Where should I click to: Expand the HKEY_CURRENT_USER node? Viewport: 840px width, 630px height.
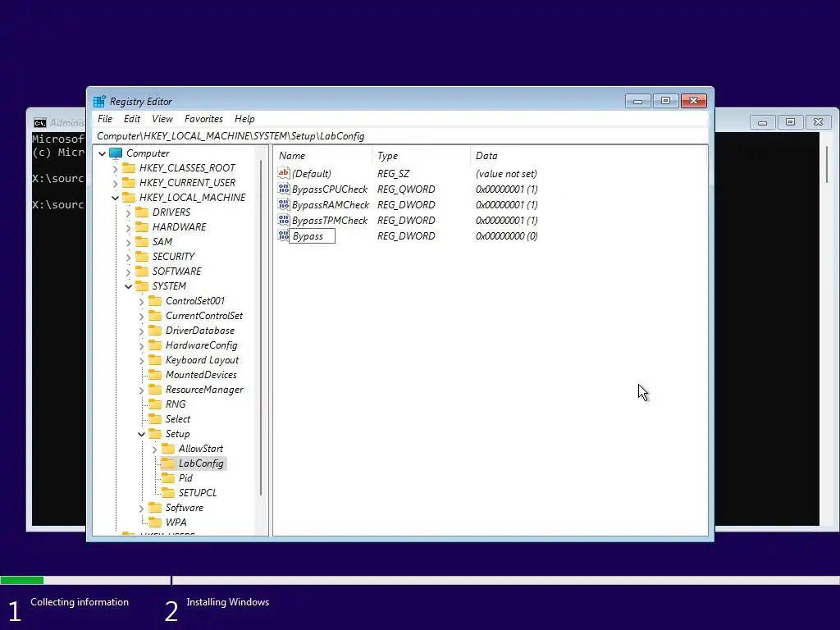coord(115,183)
